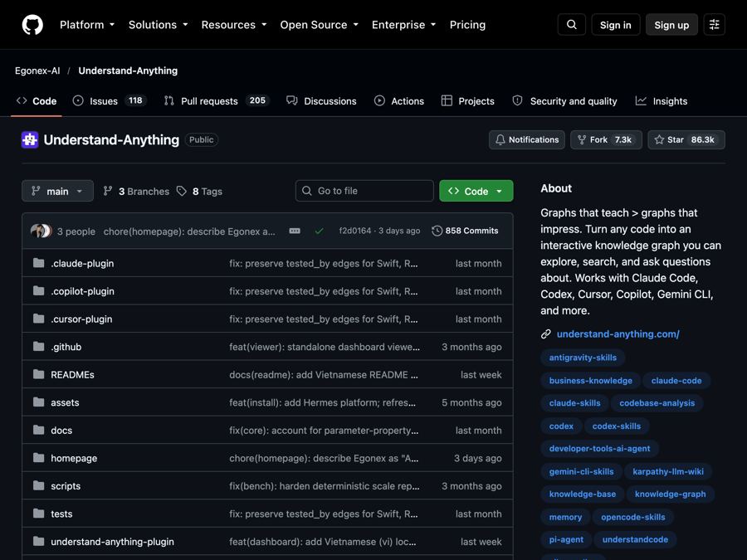Fork the repository with Fork button
The width and height of the screenshot is (747, 560).
pos(606,140)
